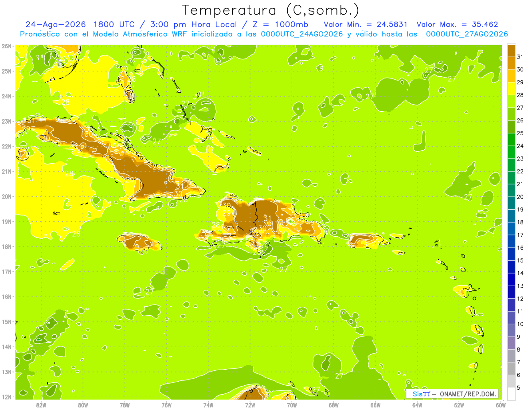532x411 pixels.
Task: Click the "64W" longitude axis label
Action: 417,405
